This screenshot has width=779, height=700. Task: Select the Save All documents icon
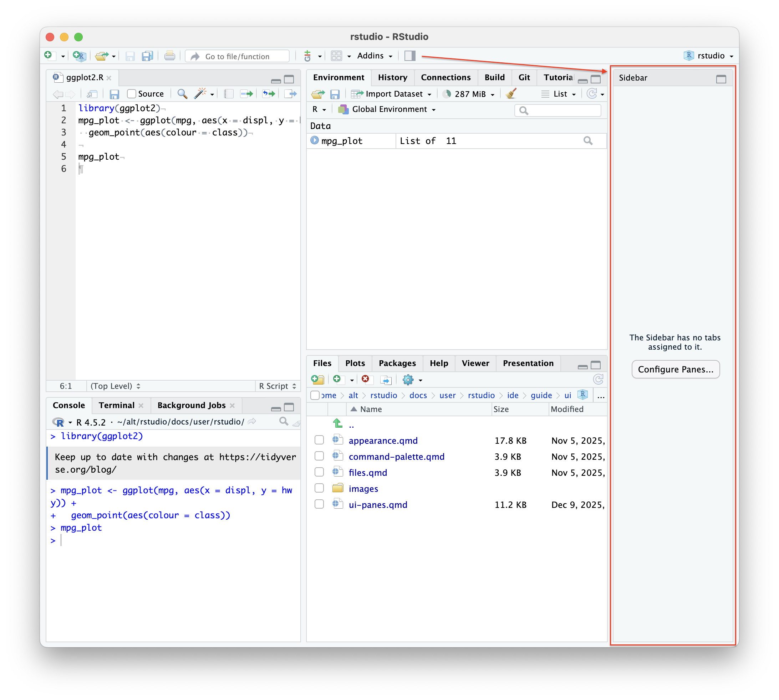(147, 56)
